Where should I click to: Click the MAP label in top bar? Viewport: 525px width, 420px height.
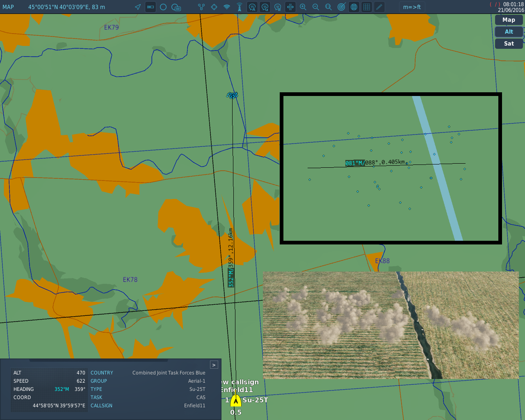point(8,7)
